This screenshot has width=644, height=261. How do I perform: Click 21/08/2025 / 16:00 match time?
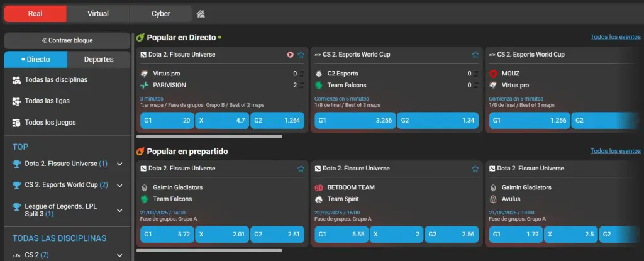[x=337, y=213]
